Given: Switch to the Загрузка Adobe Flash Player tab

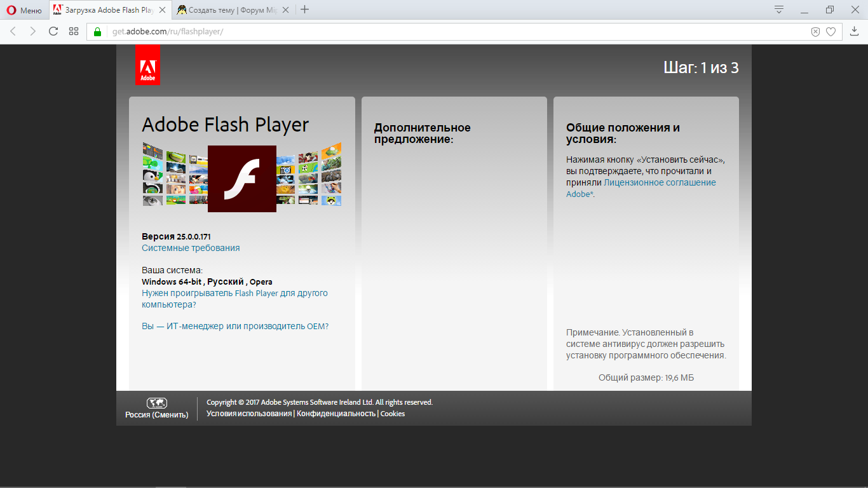Looking at the screenshot, I should (x=110, y=10).
